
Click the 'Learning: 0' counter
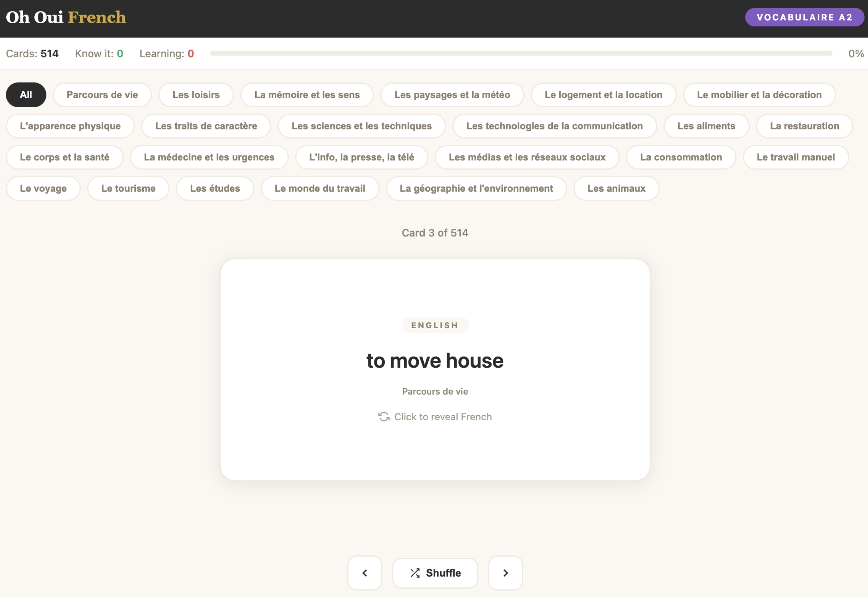[x=167, y=53]
